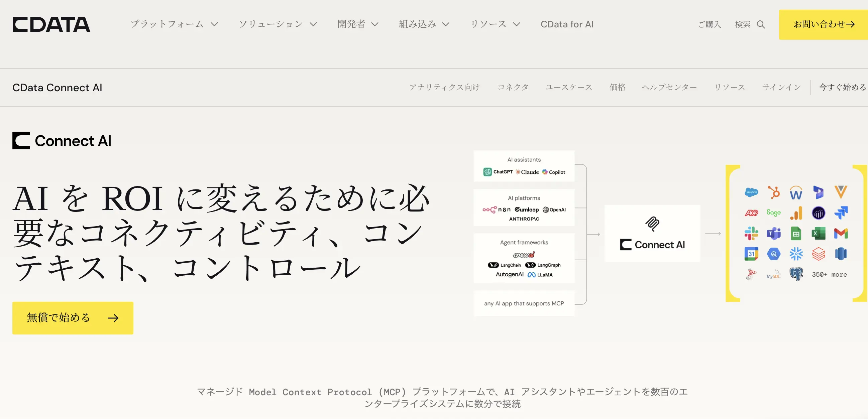Click the OpenAI logo in AI platforms
Image resolution: width=868 pixels, height=419 pixels.
pyautogui.click(x=554, y=209)
